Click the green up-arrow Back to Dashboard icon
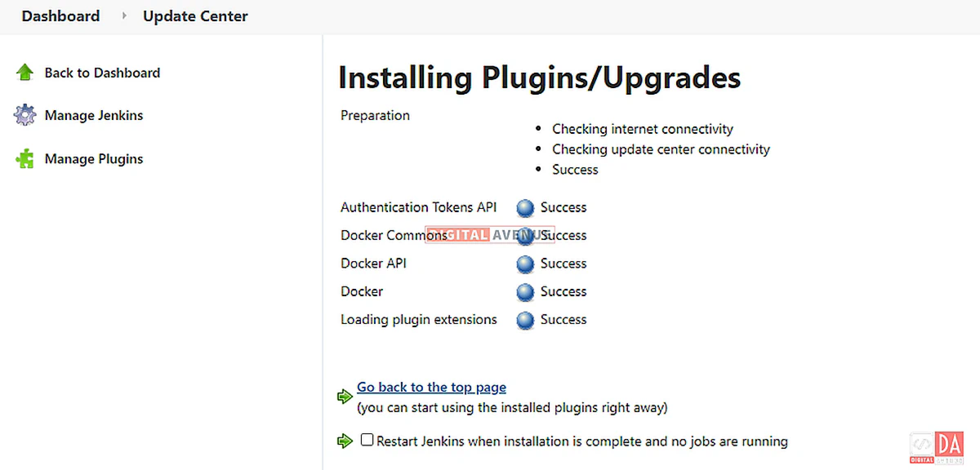980x470 pixels. point(24,73)
